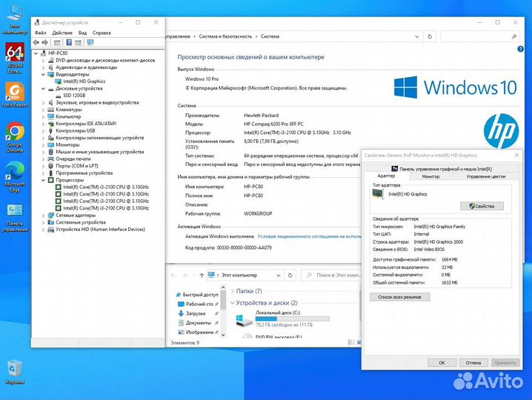Launch Microsoft Edge desktop icon
Viewport: 532px width, 400px height.
coord(15,176)
